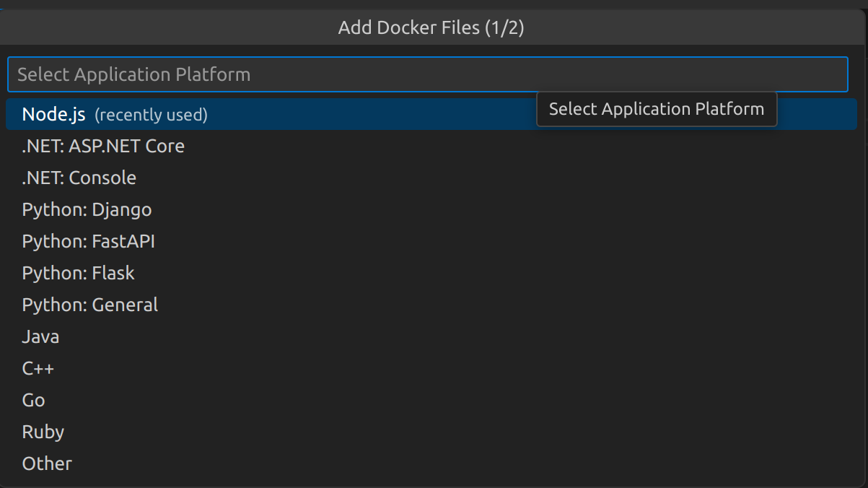
Task: Select Python: Django as the platform
Action: point(87,209)
